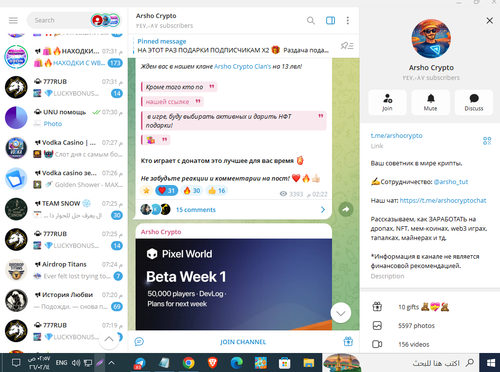Open the Airdrop Titans chat
The image size is (500, 372).
pos(63,270)
